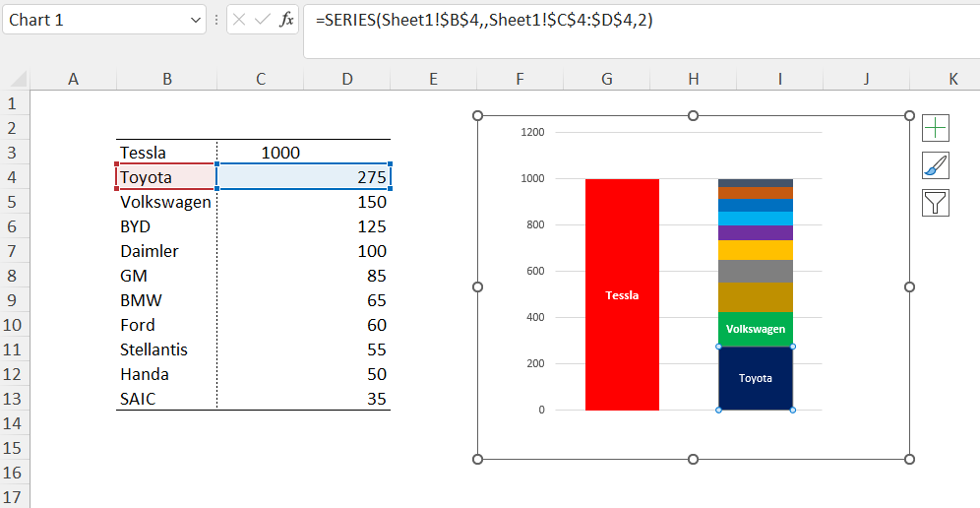
Task: Open the Chart Elements plus button
Action: tap(936, 128)
